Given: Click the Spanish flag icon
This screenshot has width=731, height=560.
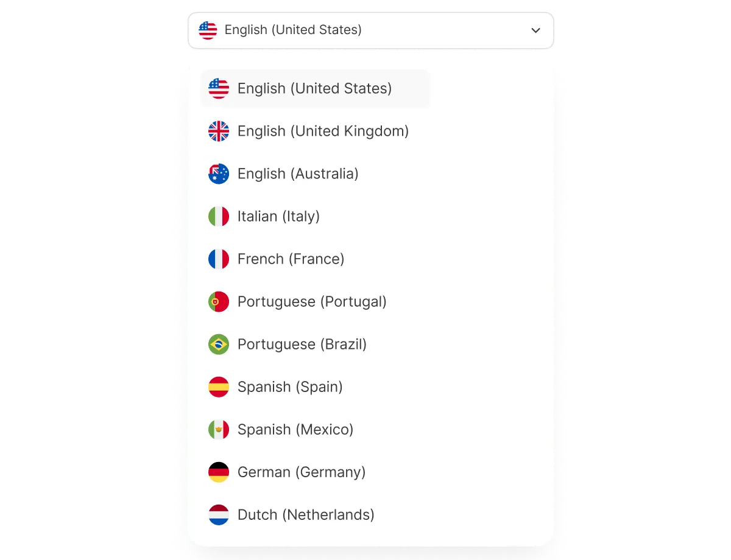Looking at the screenshot, I should click(218, 387).
